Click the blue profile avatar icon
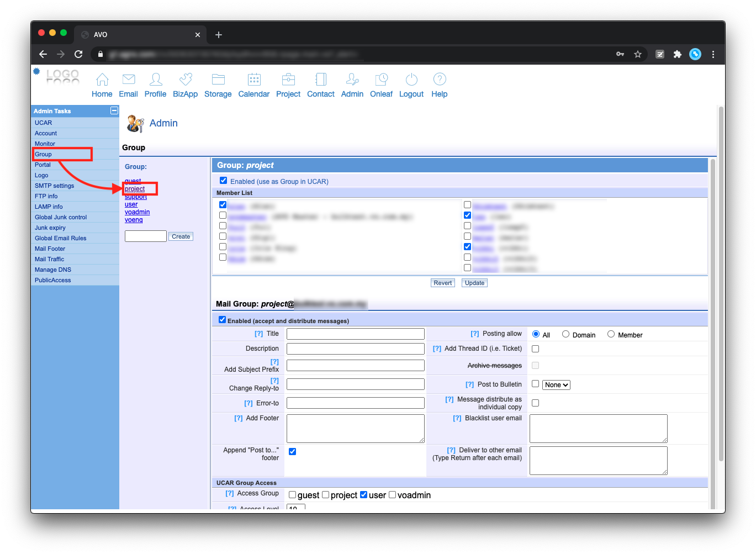 tap(695, 54)
